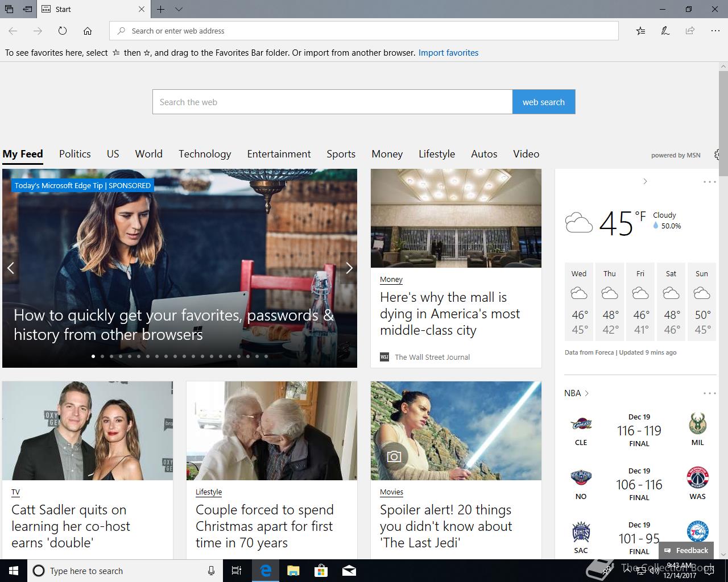The height and width of the screenshot is (582, 728).
Task: Open the Last Jedi spoiler gallery thumbnail
Action: [x=456, y=431]
